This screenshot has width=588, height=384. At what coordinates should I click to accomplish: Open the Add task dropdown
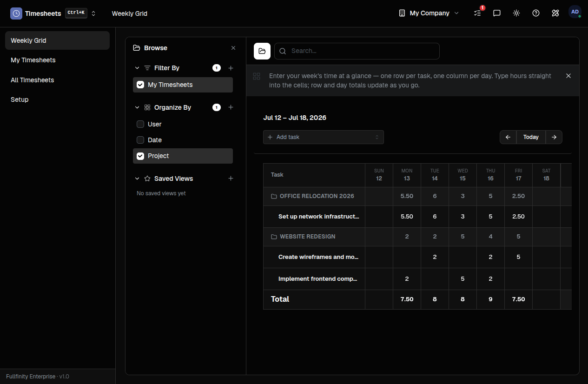point(324,137)
